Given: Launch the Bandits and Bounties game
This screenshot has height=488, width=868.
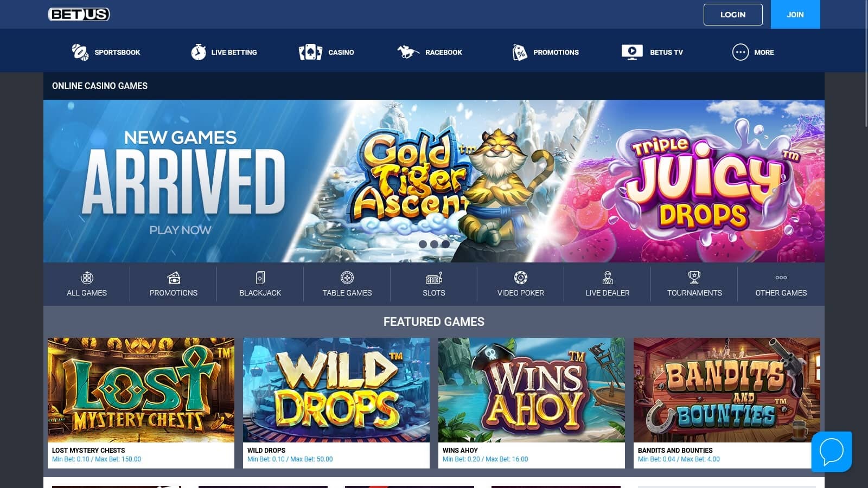Looking at the screenshot, I should (727, 390).
